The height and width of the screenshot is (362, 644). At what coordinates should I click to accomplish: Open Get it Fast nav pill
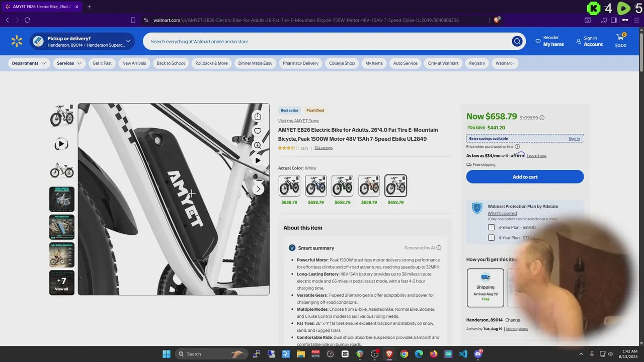102,63
